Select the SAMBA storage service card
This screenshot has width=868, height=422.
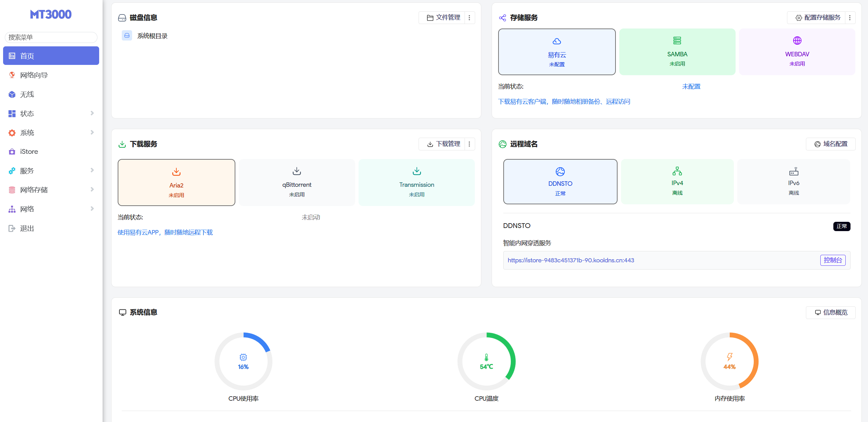tap(677, 52)
